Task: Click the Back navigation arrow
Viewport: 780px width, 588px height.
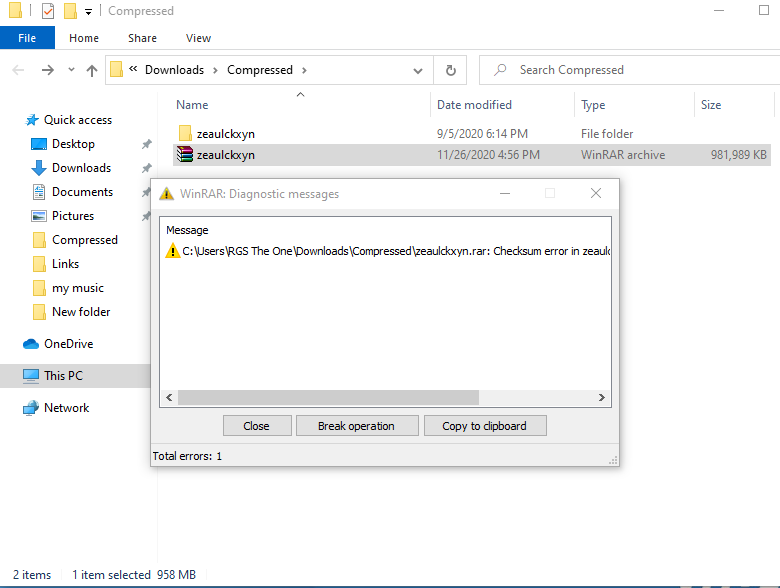Action: pos(18,70)
